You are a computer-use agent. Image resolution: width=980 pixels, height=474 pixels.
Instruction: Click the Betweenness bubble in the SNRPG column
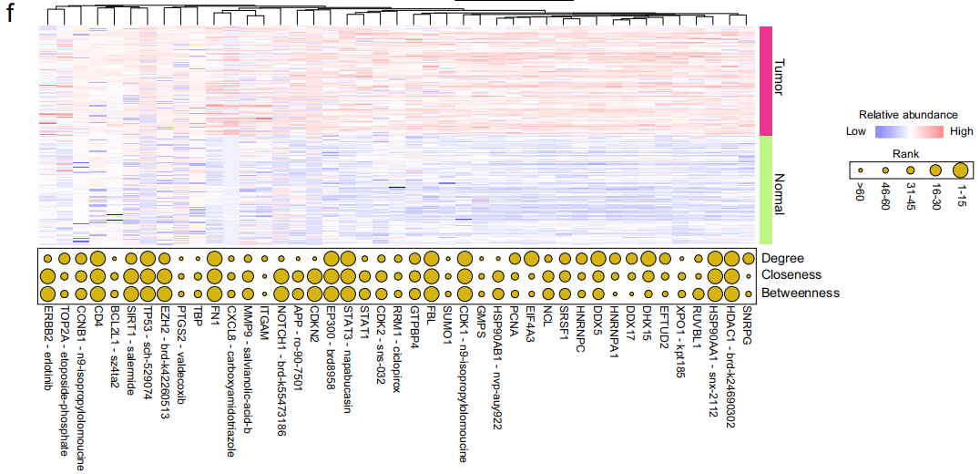click(x=749, y=293)
